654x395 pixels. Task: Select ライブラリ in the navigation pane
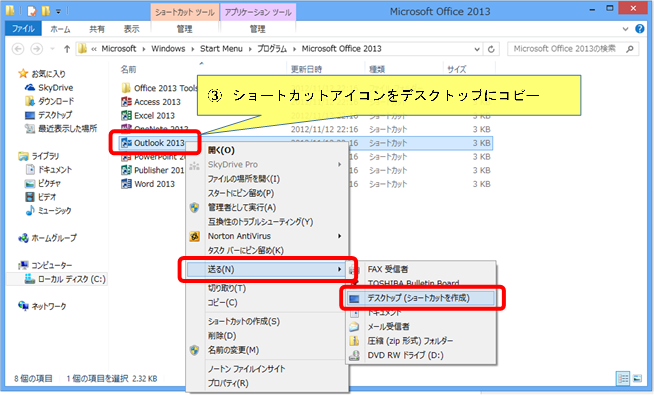(x=45, y=156)
